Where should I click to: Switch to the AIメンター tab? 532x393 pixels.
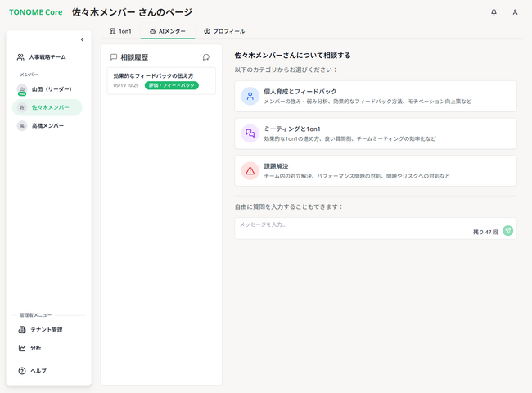[x=168, y=31]
